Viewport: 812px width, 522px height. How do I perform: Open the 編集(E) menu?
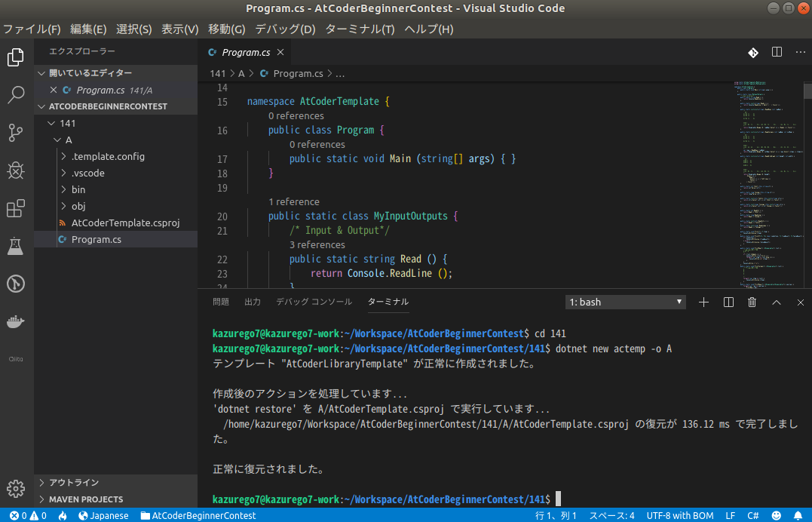point(88,29)
